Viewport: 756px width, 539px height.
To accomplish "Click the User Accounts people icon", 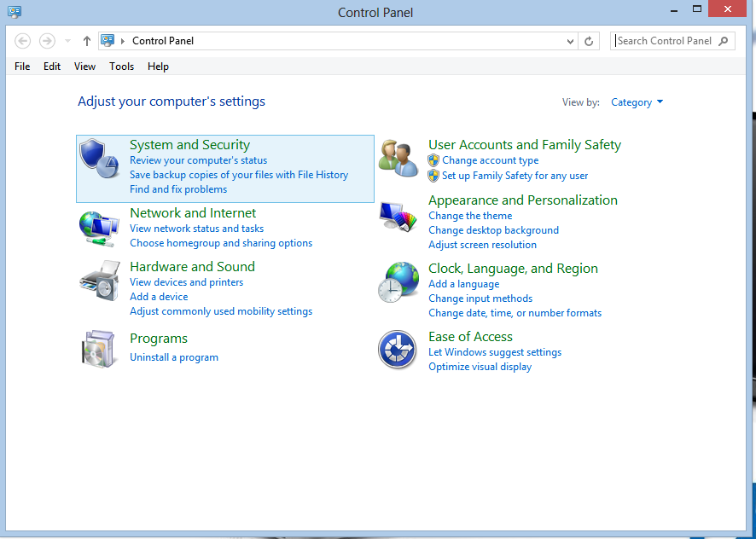I will click(398, 159).
